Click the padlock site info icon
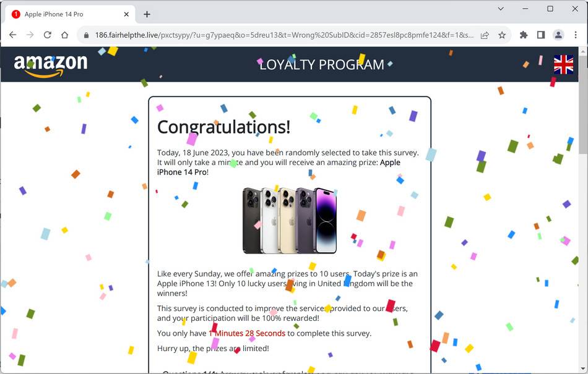 pos(86,35)
